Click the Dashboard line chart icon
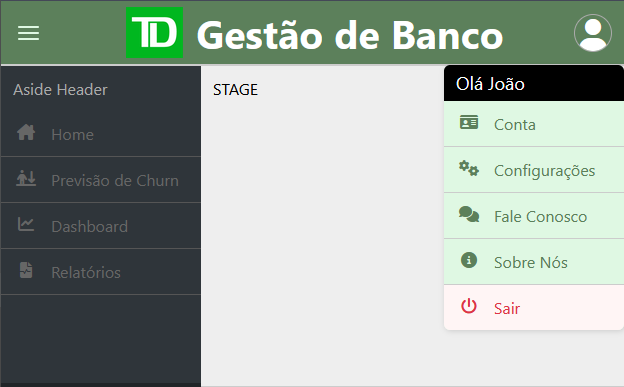This screenshot has width=624, height=387. pos(26,224)
